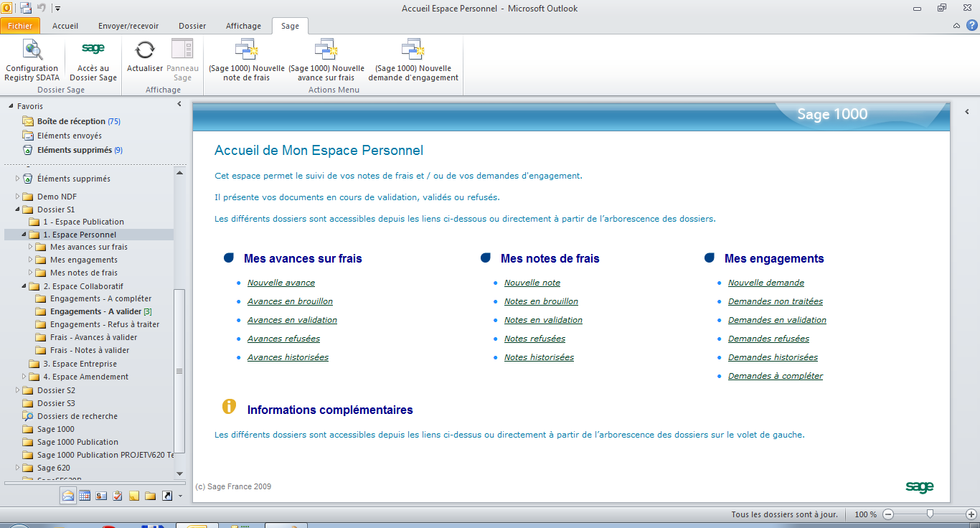980x528 pixels.
Task: Click the folder pane scrollbar down arrow
Action: click(179, 473)
